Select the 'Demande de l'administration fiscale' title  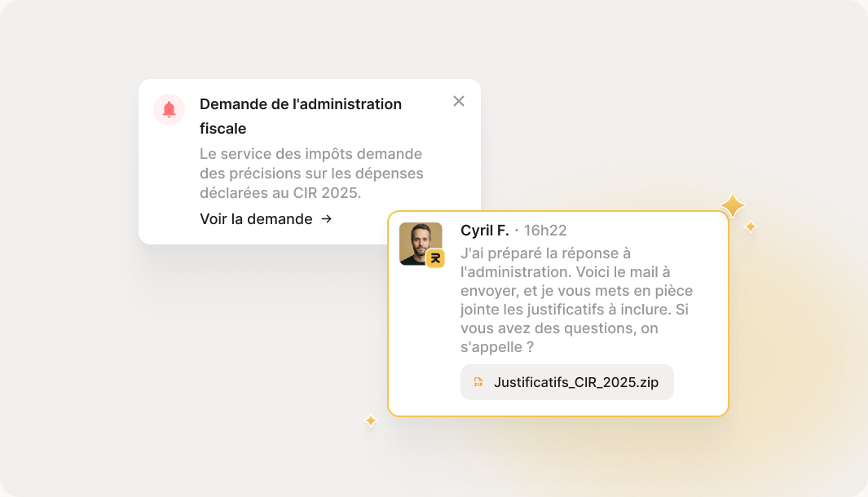click(x=301, y=117)
